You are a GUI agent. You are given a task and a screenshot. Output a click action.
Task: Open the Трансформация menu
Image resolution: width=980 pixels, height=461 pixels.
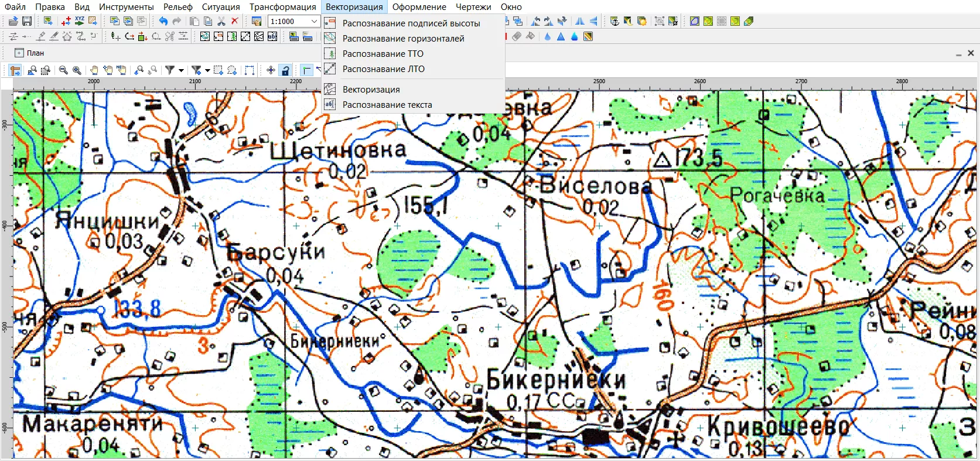282,7
